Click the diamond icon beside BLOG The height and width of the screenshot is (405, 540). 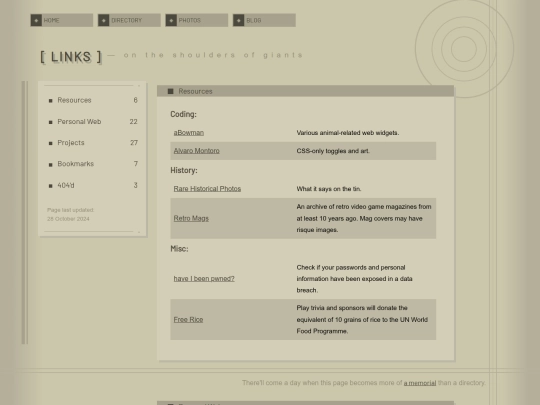point(239,20)
